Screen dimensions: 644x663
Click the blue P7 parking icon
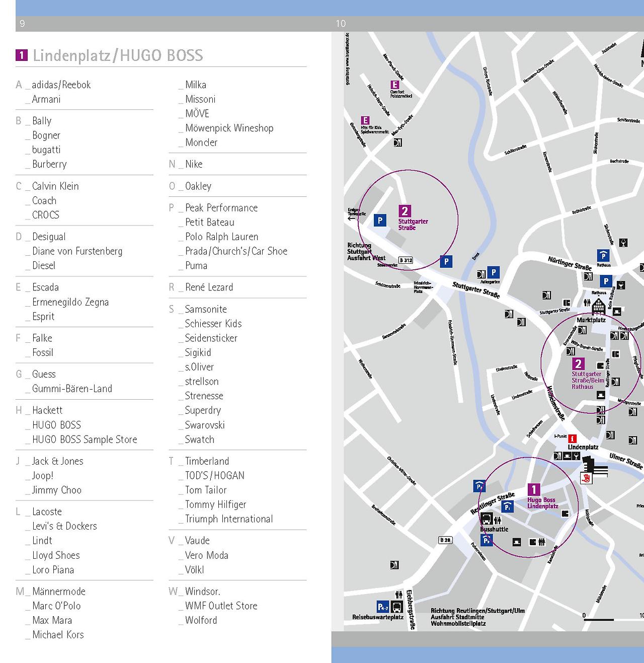479,486
